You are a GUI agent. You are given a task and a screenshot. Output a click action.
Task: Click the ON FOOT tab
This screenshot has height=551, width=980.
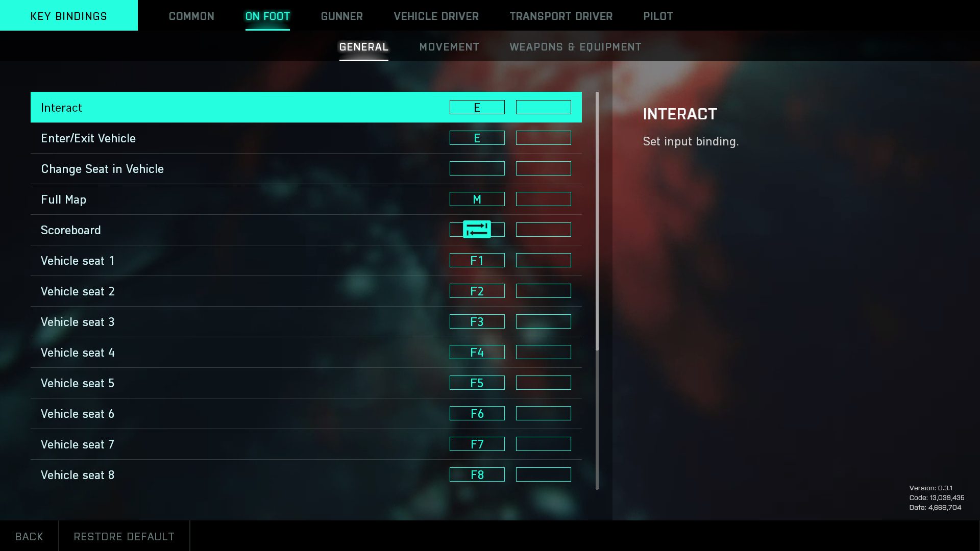[267, 15]
